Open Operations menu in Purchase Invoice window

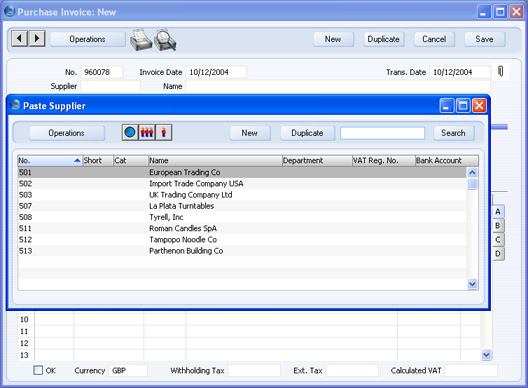pos(88,39)
